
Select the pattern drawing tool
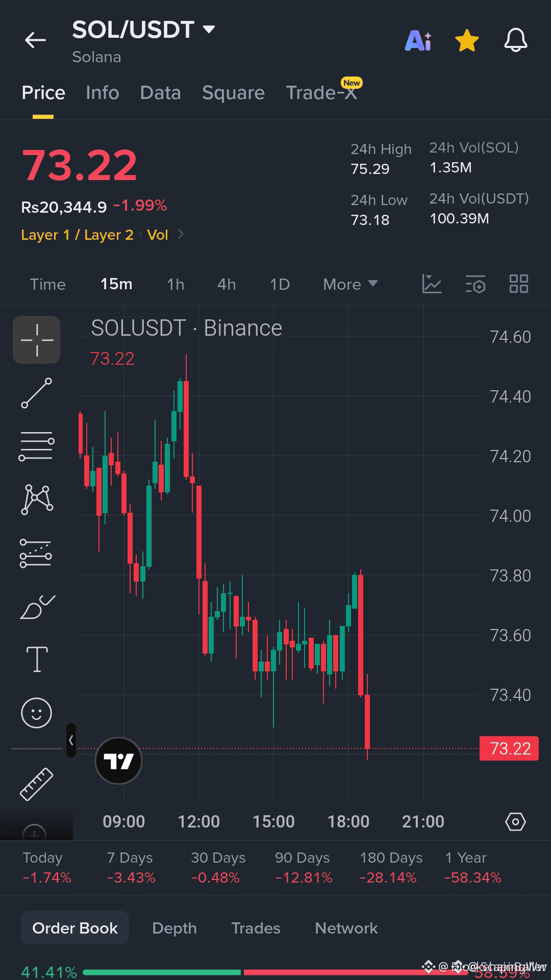point(37,499)
